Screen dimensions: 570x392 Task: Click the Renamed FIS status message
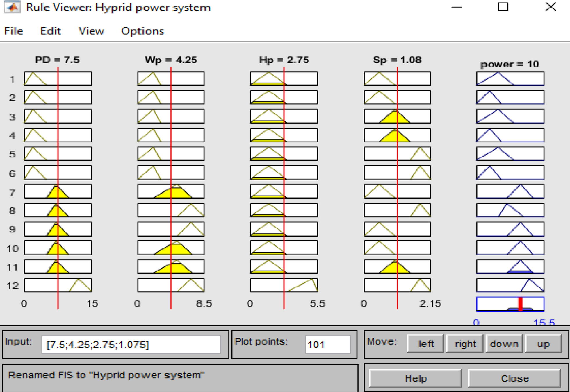pyautogui.click(x=106, y=375)
